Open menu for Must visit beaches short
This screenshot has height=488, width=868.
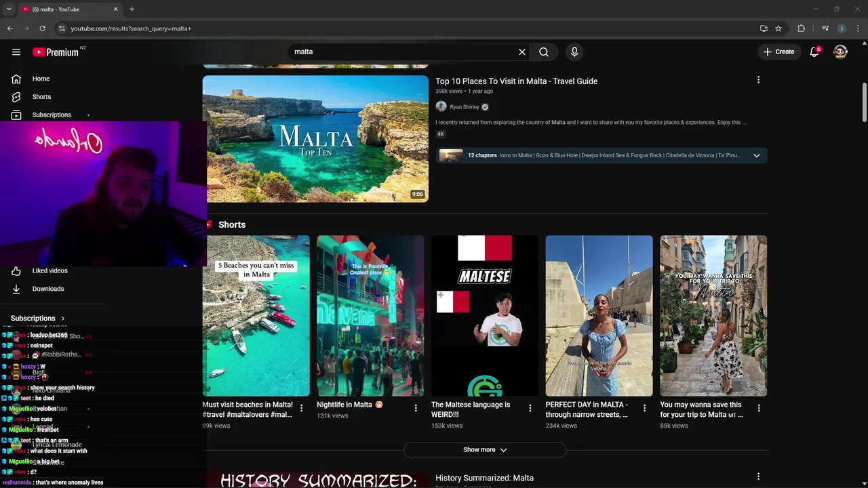click(301, 408)
